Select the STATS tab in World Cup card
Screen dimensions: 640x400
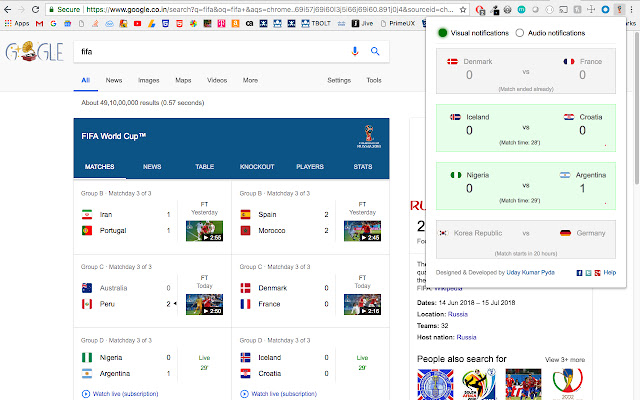[x=363, y=167]
